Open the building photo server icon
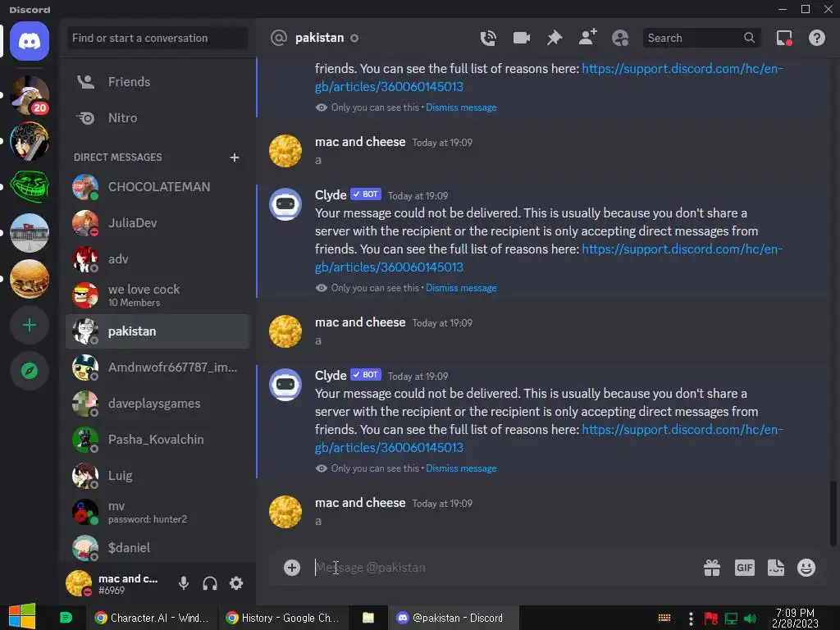Viewport: 840px width, 630px height. [x=30, y=232]
